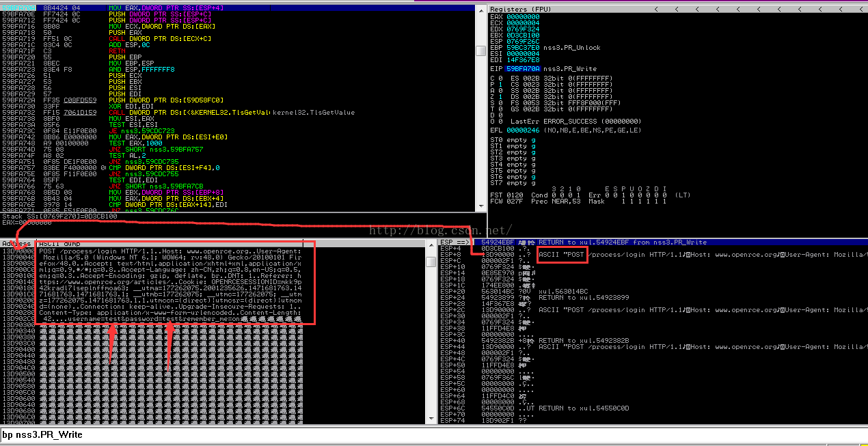Click the Address column header in dump pane

[x=17, y=243]
